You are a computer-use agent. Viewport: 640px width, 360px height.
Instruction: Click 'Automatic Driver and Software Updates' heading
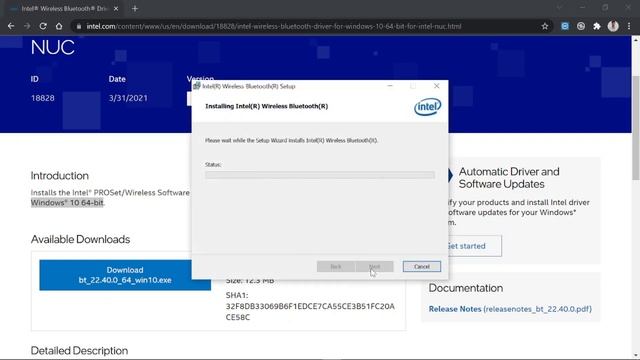pyautogui.click(x=509, y=178)
